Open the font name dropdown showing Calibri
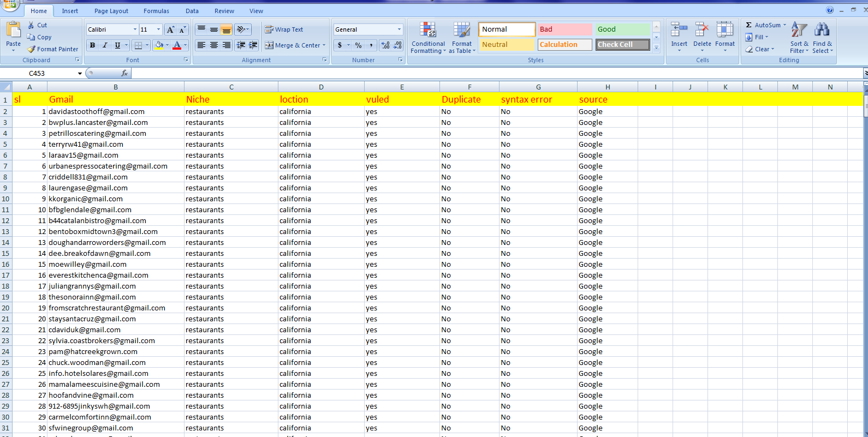 [135, 29]
